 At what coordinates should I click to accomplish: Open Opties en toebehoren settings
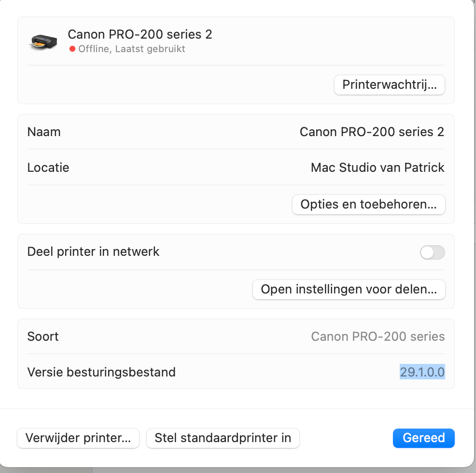[368, 204]
